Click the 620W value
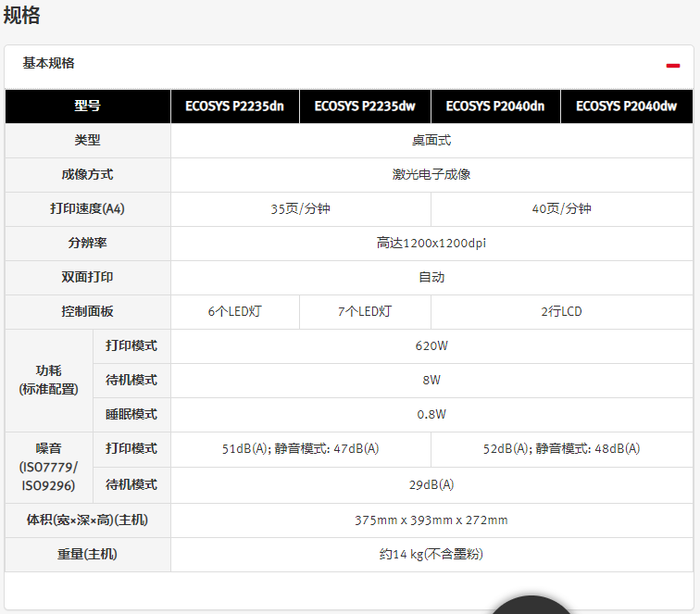This screenshot has height=614, width=700. [431, 346]
